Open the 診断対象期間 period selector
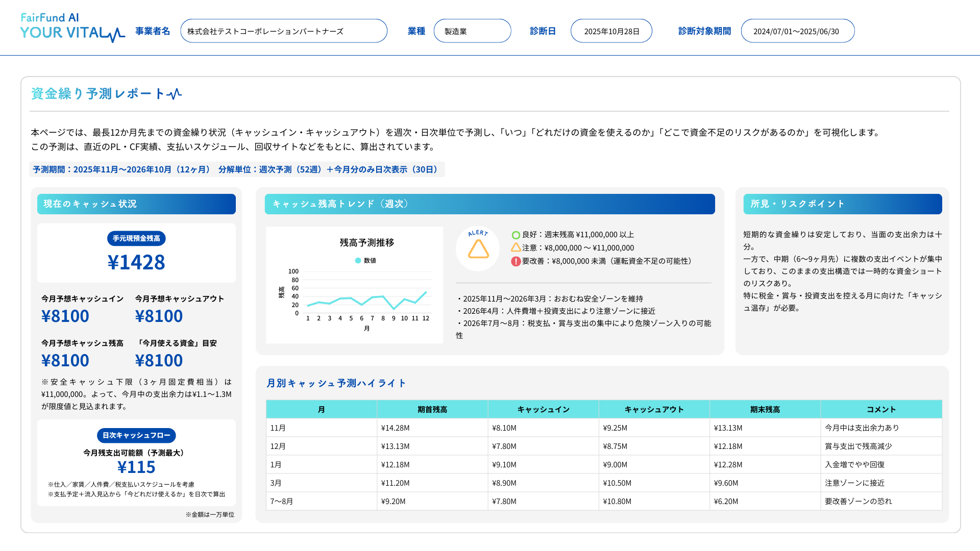 tap(797, 31)
